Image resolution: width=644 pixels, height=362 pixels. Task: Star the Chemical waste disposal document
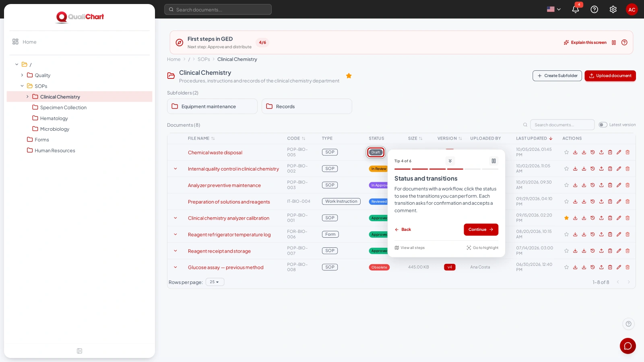click(566, 152)
